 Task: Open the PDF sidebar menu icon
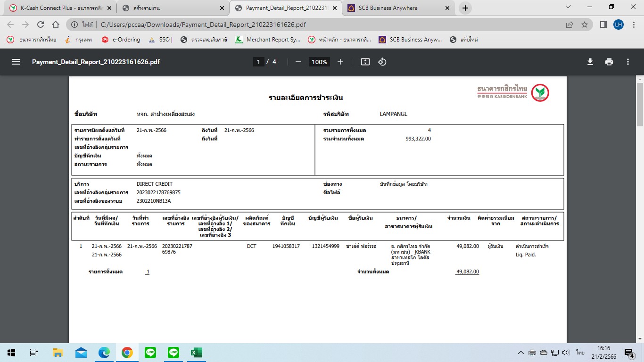[16, 62]
